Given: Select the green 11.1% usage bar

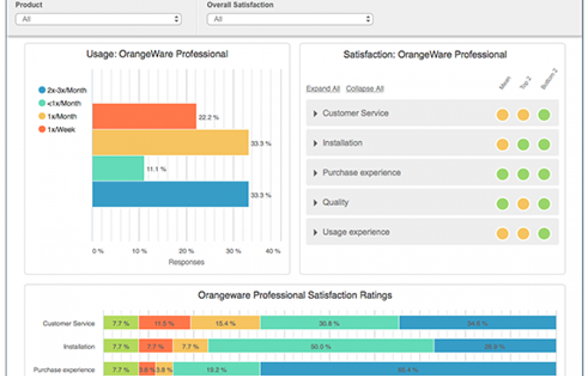Looking at the screenshot, I should [118, 168].
